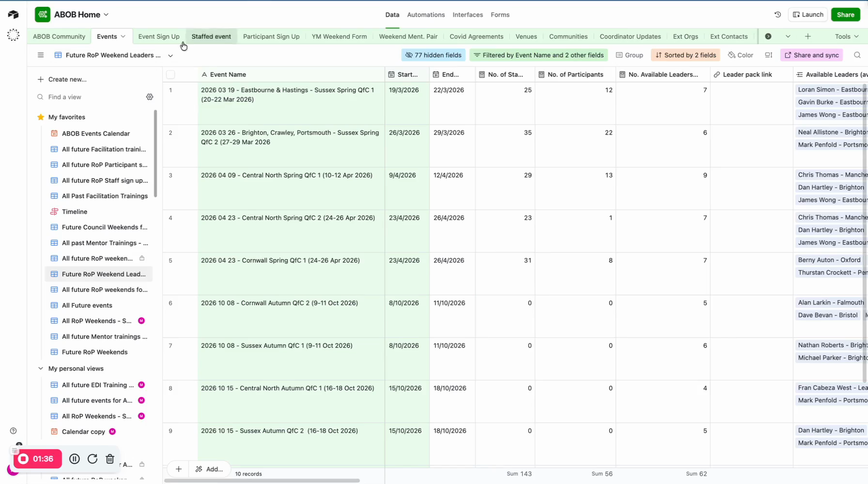Click the green Share button
Viewport: 868px width, 484px height.
845,15
